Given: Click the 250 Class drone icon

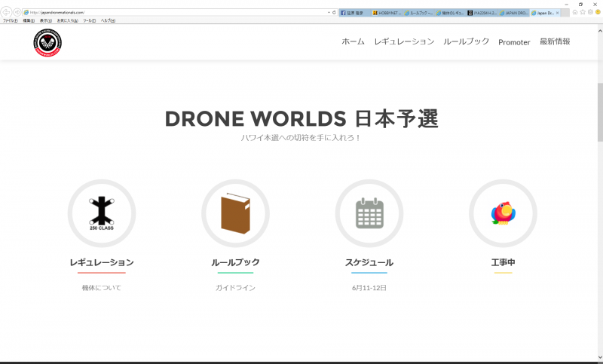Looking at the screenshot, I should point(101,213).
